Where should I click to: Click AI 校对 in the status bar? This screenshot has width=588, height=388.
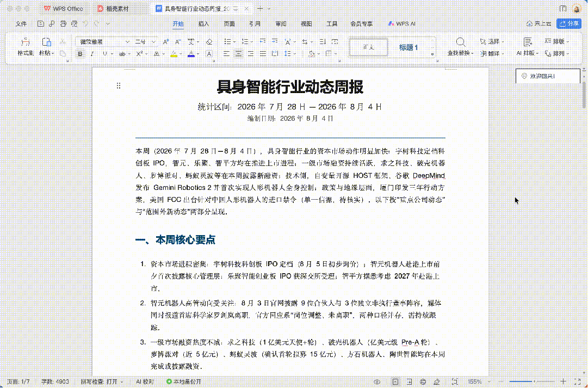point(145,381)
